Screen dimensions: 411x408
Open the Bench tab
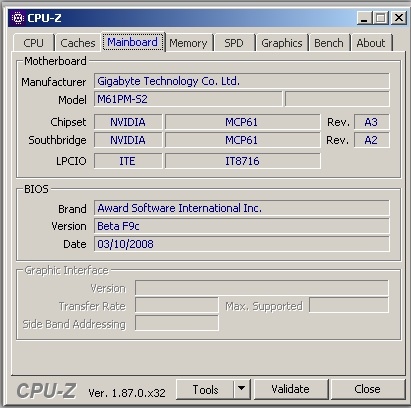tap(329, 43)
